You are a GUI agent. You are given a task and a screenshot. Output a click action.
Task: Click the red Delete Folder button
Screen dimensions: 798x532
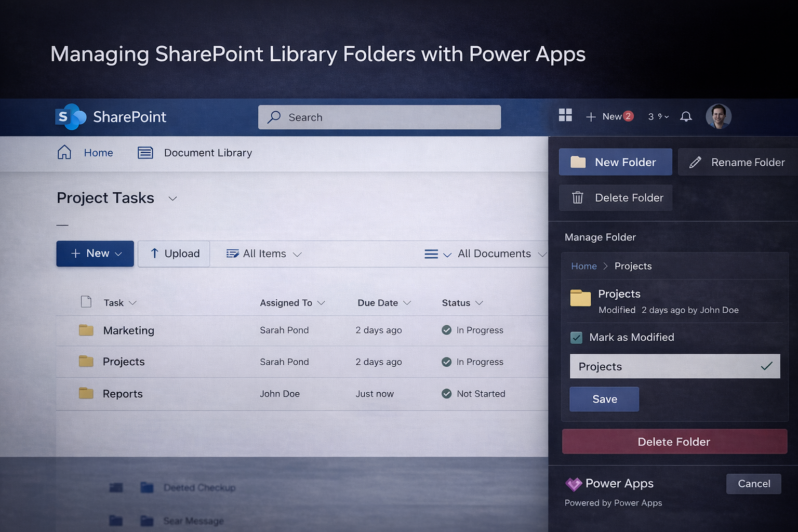pos(674,442)
